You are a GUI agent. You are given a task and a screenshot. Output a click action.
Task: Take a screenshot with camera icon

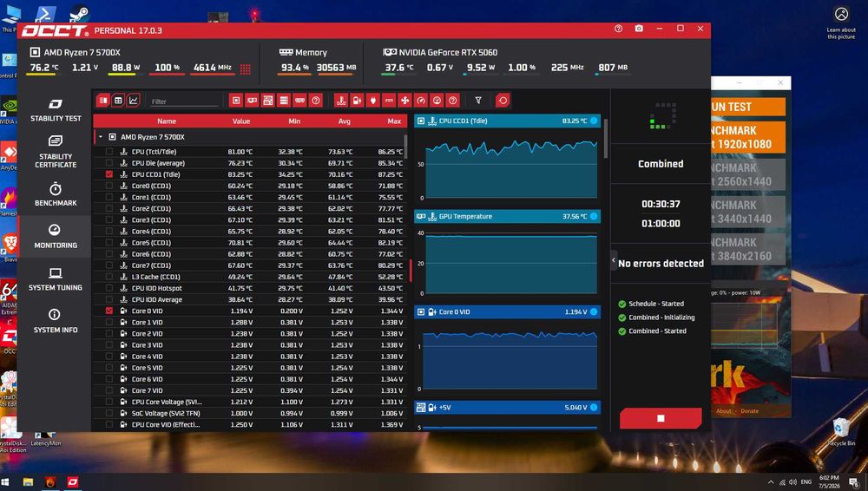click(639, 29)
